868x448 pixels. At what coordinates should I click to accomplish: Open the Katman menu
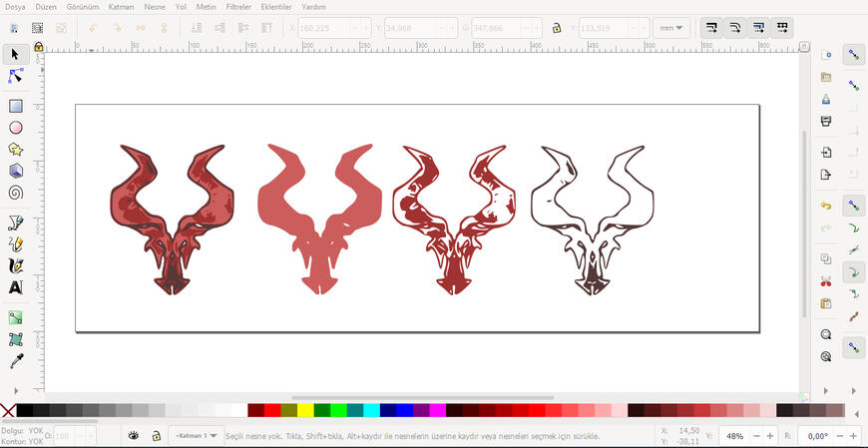click(x=121, y=6)
